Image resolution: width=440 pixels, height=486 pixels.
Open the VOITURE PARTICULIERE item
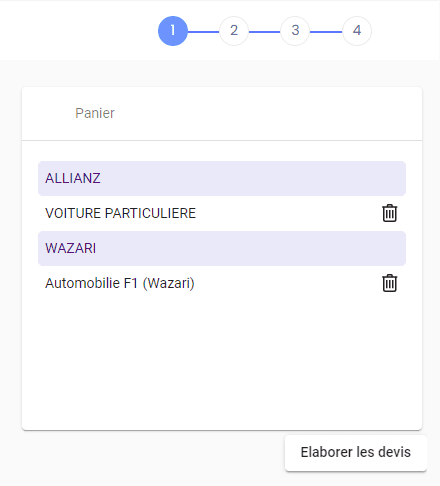click(x=120, y=213)
